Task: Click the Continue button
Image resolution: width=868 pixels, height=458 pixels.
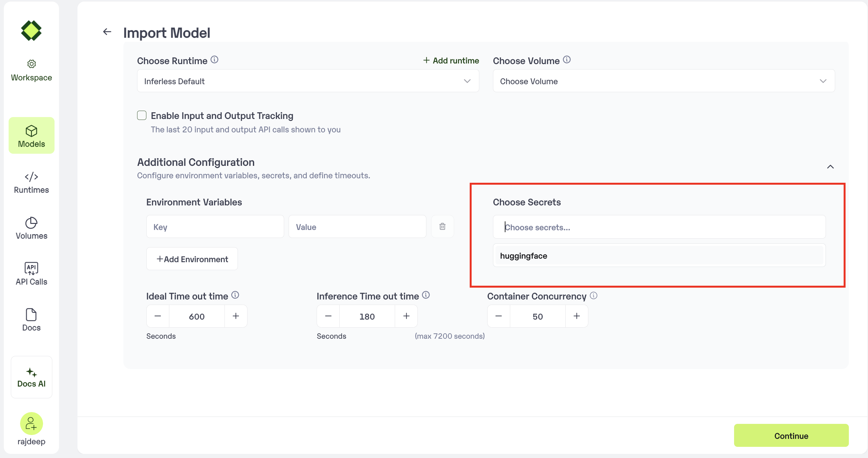Action: pyautogui.click(x=791, y=435)
